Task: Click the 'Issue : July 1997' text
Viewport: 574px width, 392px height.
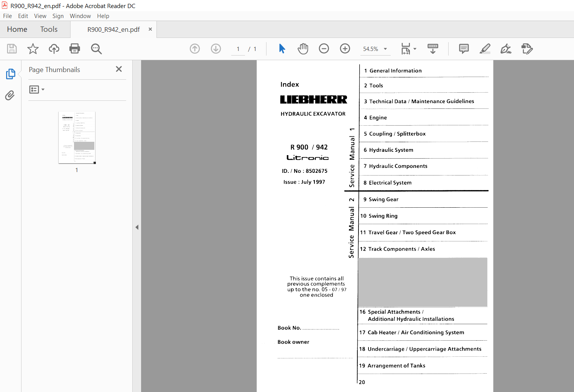Action: coord(304,182)
